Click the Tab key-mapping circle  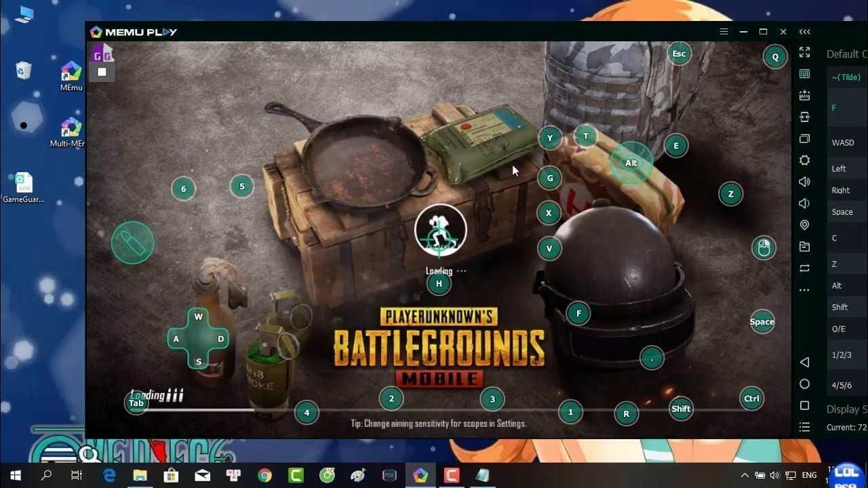136,403
